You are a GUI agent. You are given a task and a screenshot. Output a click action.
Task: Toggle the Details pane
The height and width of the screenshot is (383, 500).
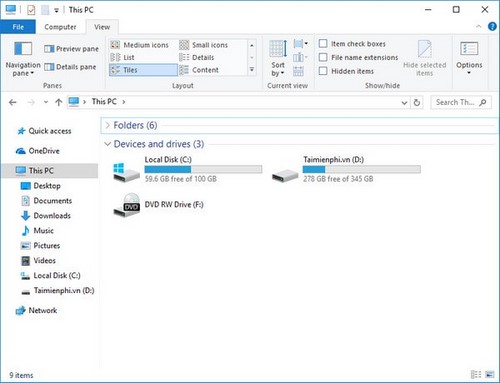pyautogui.click(x=70, y=67)
